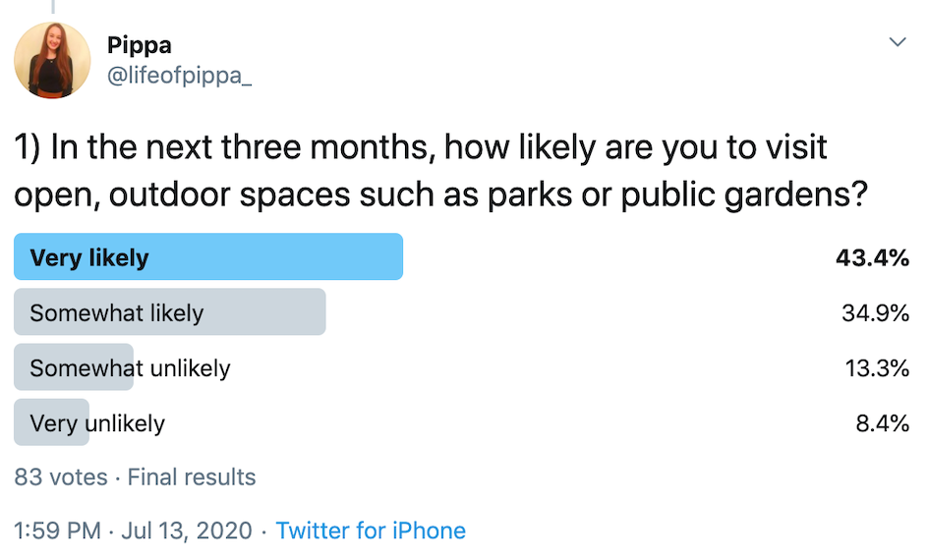Screen dimensions: 928x560
Task: Click the 13.3% result percentage
Action: click(877, 367)
